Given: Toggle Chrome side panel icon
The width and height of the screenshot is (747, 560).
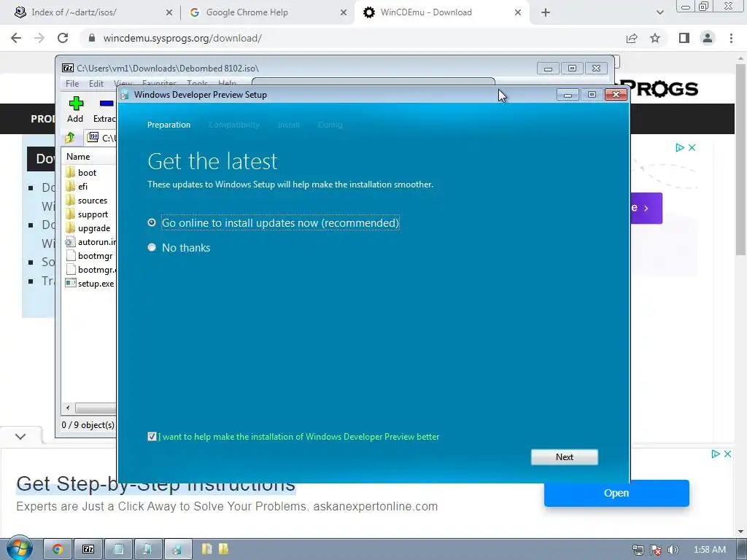Looking at the screenshot, I should pos(684,38).
